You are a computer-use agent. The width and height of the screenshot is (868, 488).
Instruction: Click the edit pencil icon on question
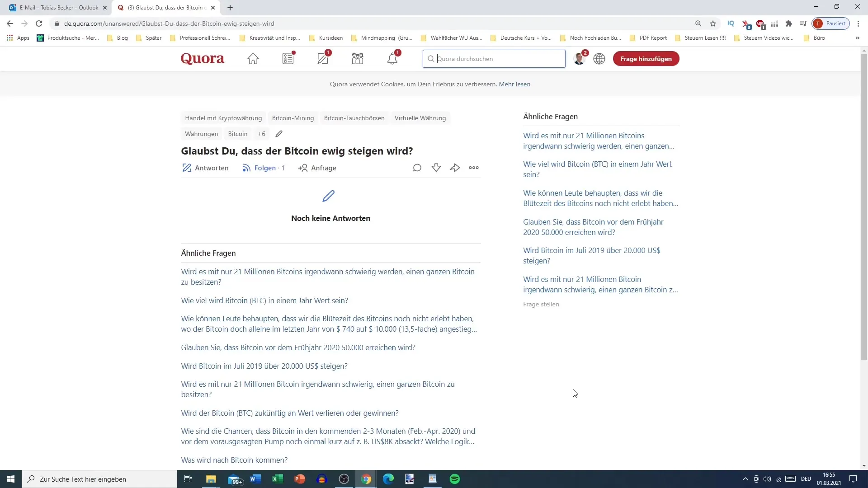coord(278,133)
